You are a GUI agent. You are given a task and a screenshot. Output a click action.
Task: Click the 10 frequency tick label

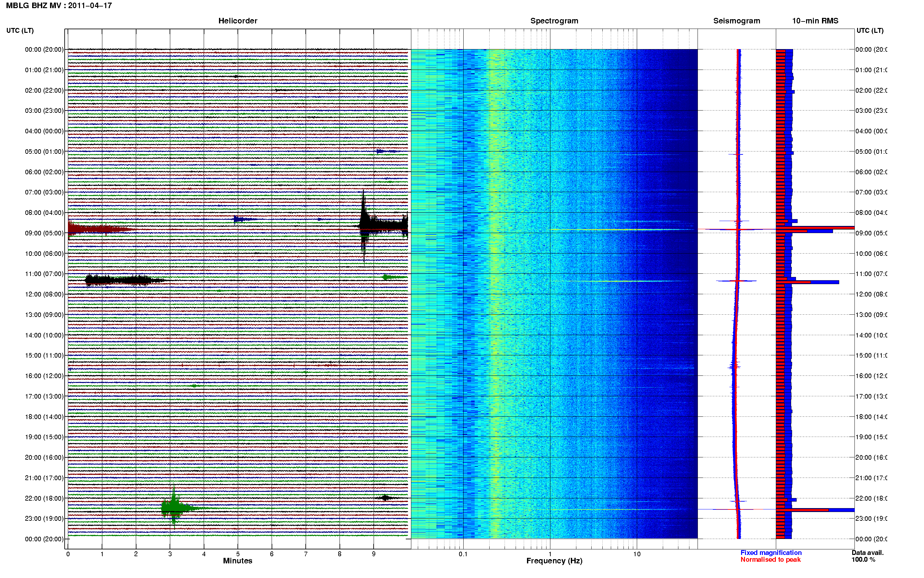[x=637, y=554]
